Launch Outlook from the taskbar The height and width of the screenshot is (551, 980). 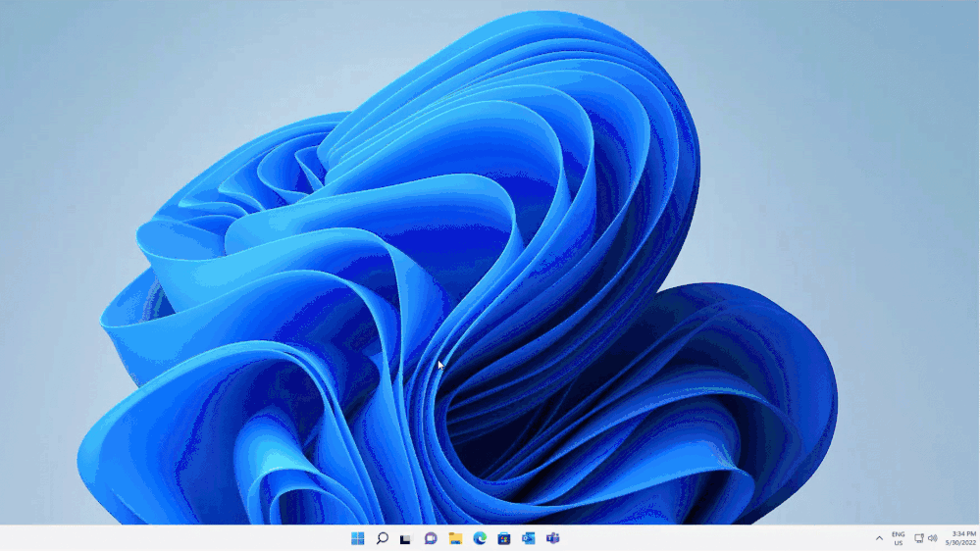click(x=528, y=538)
